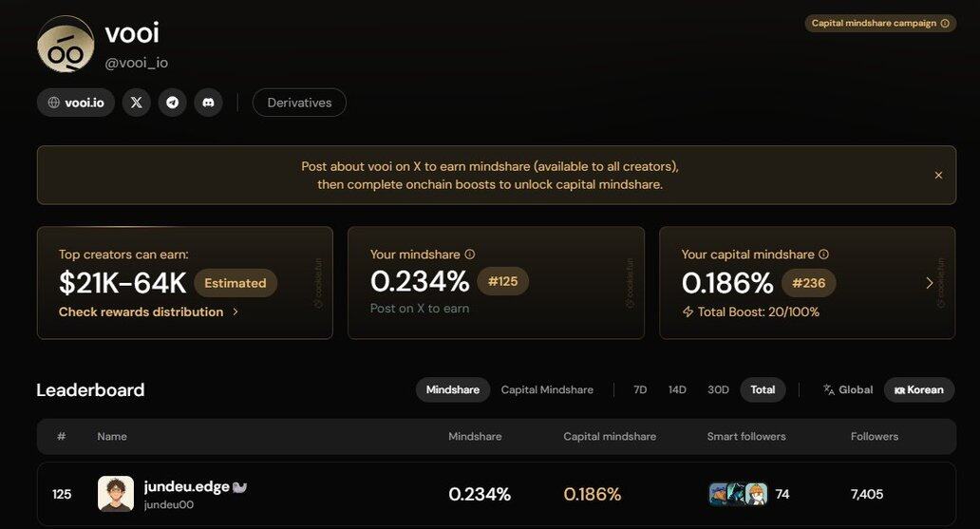Screen dimensions: 980x529
Task: Switch leaderboard to Mindshare view
Action: (453, 389)
